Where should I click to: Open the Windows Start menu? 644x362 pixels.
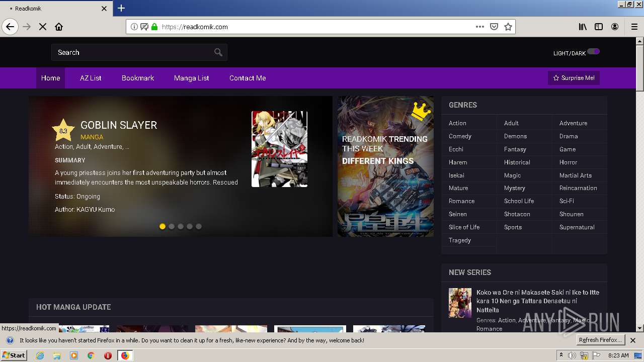tap(14, 355)
